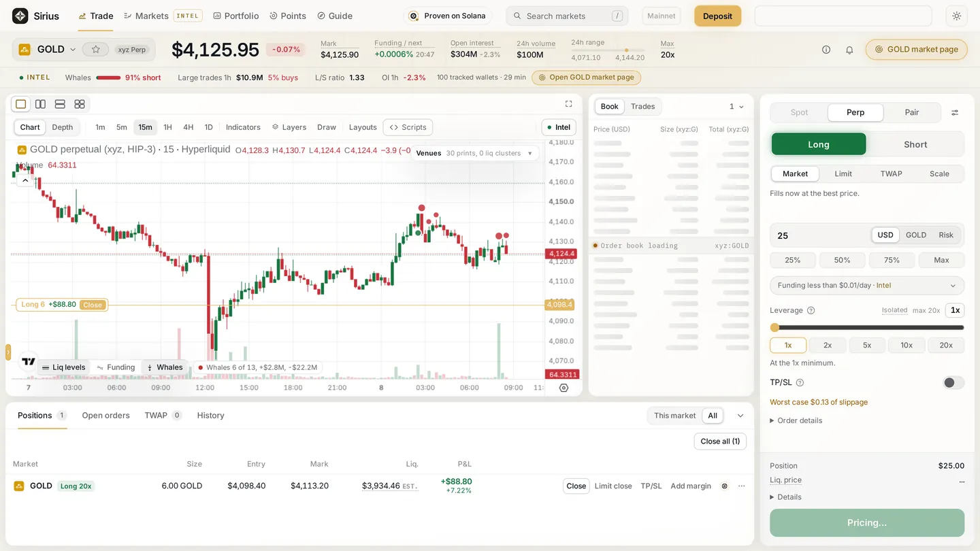
Task: Focus the Search markets field
Action: [x=567, y=16]
